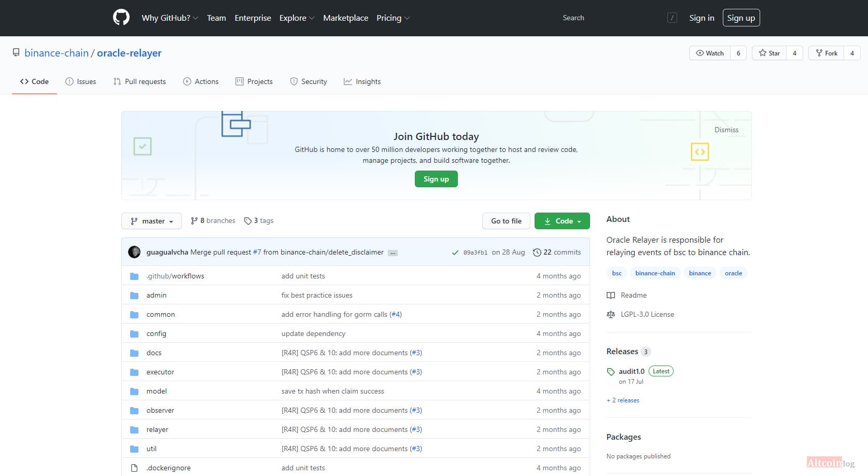Open Marketplace from the header
Screen dimensions: 868x476
346,18
